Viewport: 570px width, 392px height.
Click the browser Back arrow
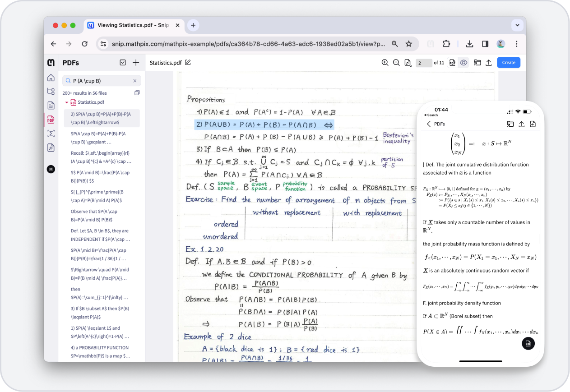(x=54, y=44)
